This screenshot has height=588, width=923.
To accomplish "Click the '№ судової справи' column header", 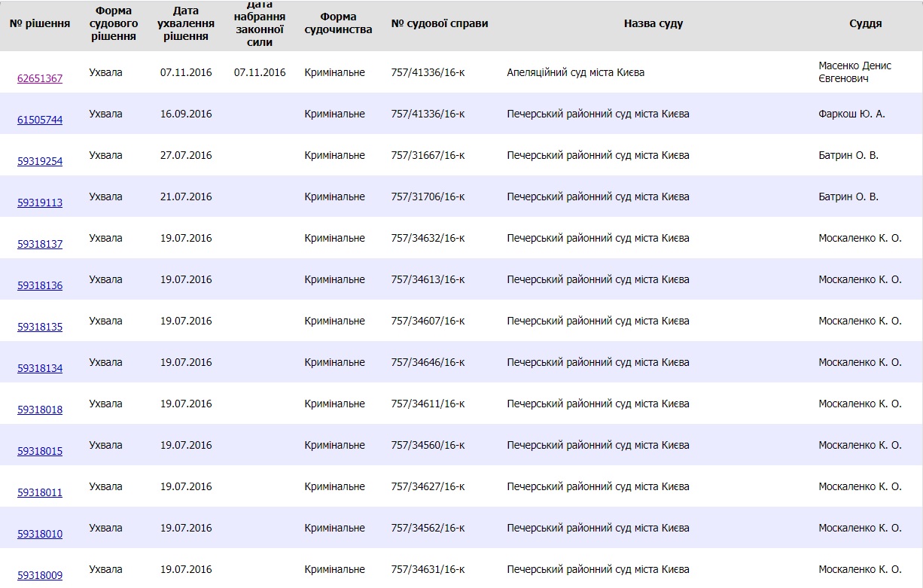I will [440, 23].
